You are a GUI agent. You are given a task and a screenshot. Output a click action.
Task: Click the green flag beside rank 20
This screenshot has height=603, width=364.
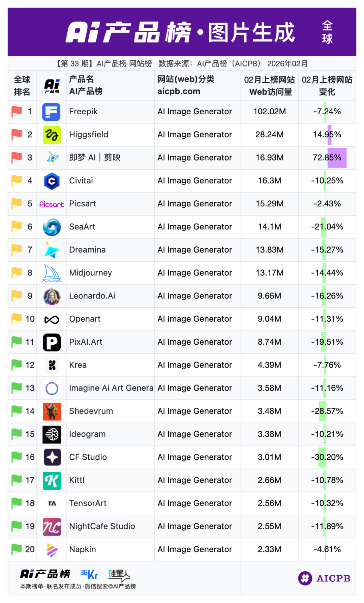17,549
